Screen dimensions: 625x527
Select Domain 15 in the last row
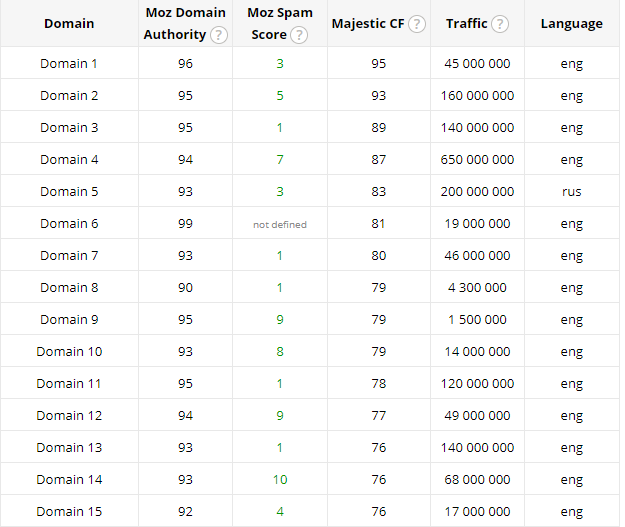(x=69, y=511)
